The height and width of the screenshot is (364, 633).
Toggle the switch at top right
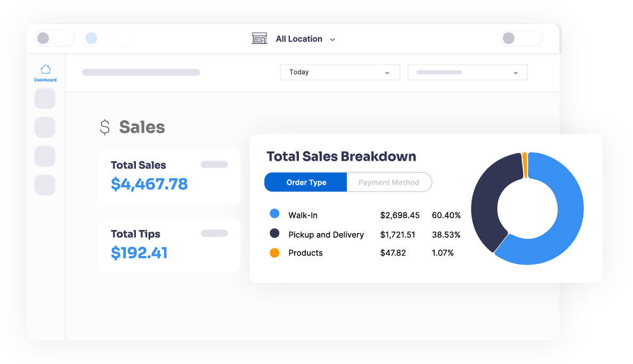pos(521,38)
